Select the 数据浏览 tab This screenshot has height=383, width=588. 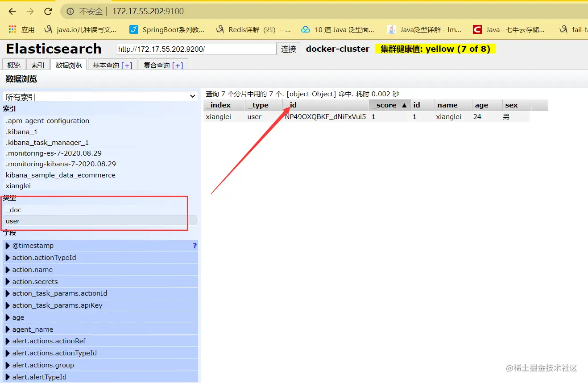69,65
